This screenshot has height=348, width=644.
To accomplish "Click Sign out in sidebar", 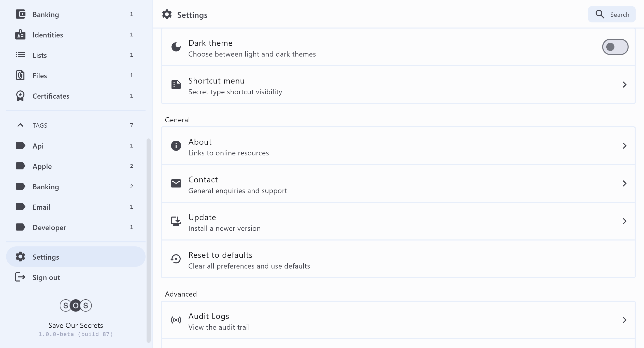I will pos(46,277).
